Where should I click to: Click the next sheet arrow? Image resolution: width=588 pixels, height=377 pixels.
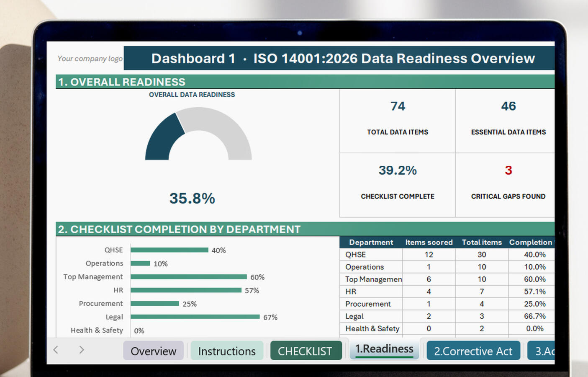(82, 350)
